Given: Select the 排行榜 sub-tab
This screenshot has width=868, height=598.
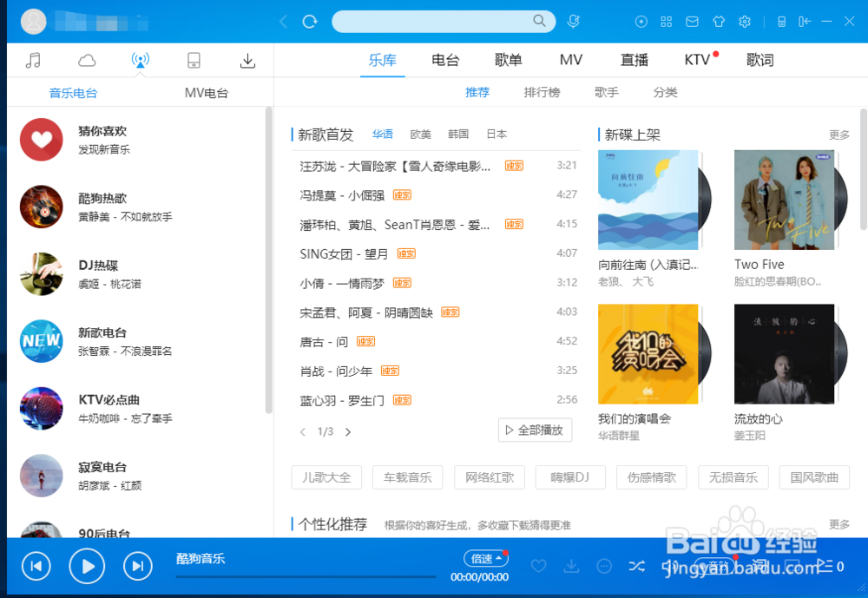Looking at the screenshot, I should [x=542, y=92].
